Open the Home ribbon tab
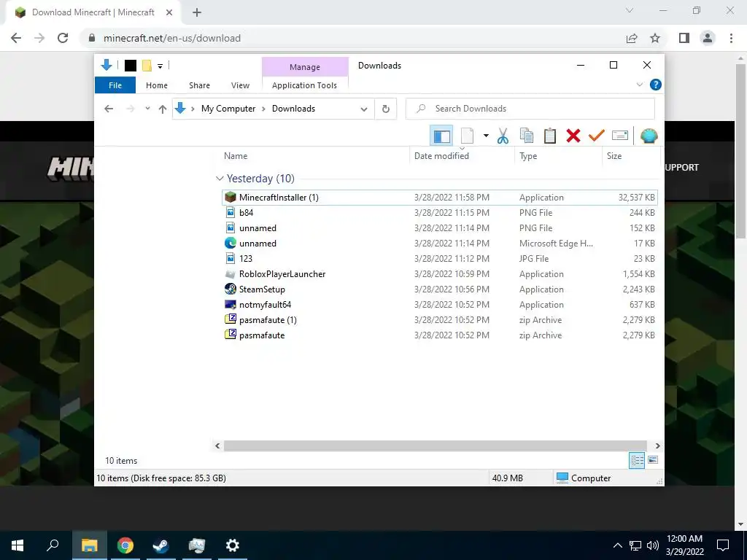 (157, 85)
